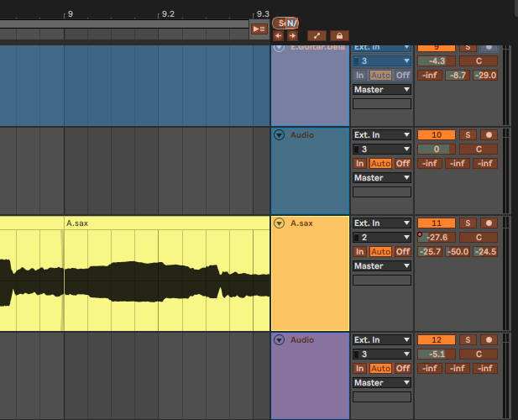Solo track 10 Audio
Screen dimensions: 518x420
point(468,134)
